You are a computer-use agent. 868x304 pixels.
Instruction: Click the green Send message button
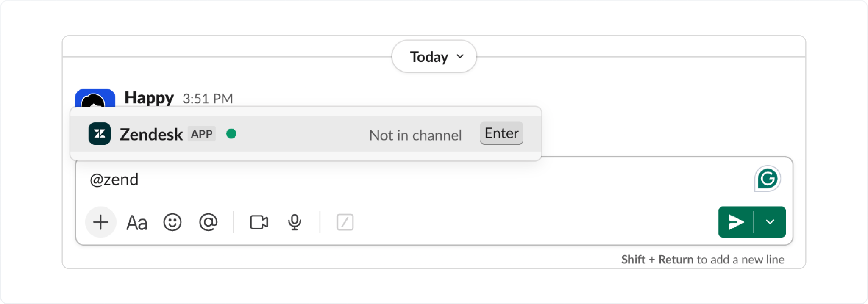tap(736, 222)
